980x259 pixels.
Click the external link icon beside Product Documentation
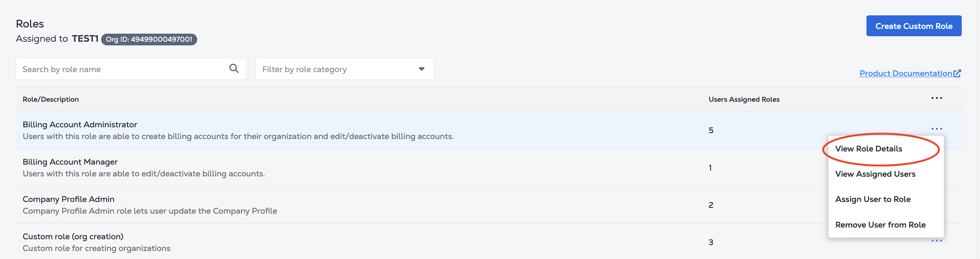[x=957, y=73]
